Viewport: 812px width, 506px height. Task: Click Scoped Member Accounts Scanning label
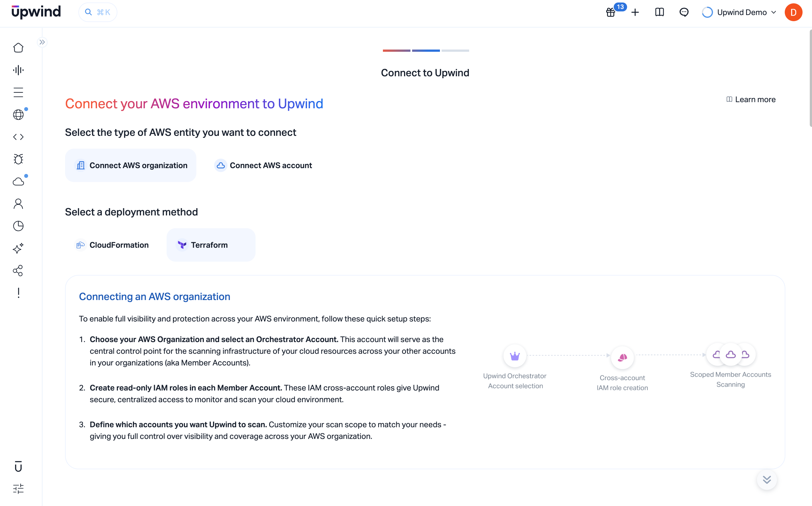731,380
